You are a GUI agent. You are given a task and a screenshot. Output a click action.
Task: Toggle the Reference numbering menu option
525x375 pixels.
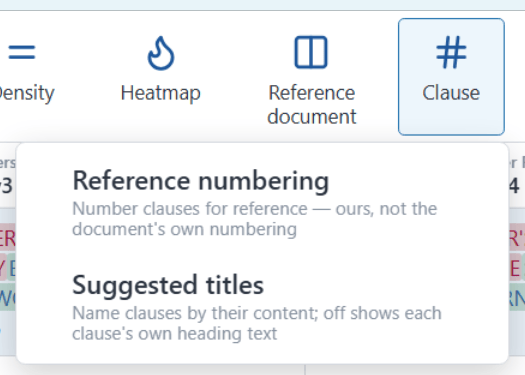click(262, 203)
